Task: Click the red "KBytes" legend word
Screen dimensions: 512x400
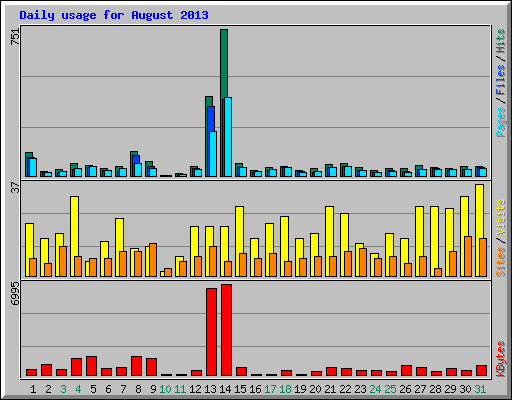Action: pyautogui.click(x=500, y=359)
